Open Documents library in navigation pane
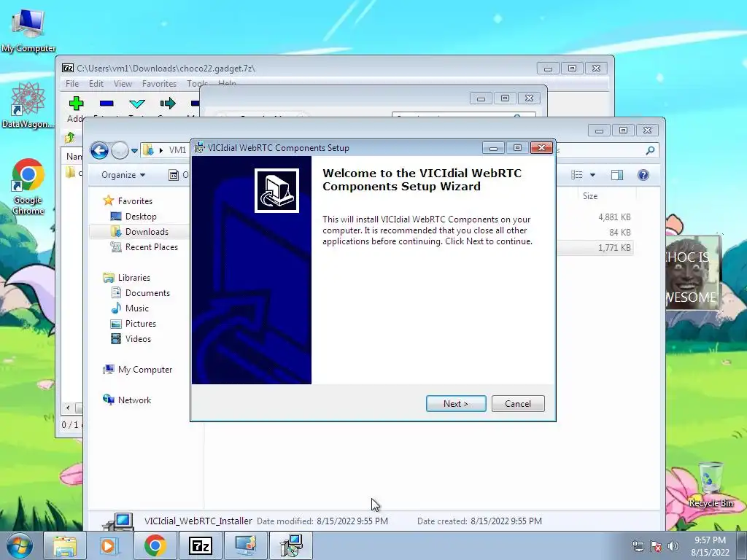Viewport: 747px width, 560px height. click(x=147, y=293)
